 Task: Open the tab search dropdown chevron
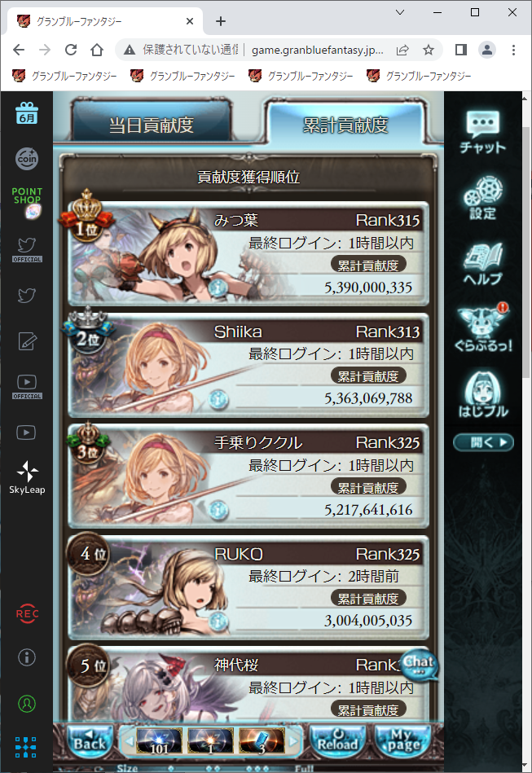point(400,12)
